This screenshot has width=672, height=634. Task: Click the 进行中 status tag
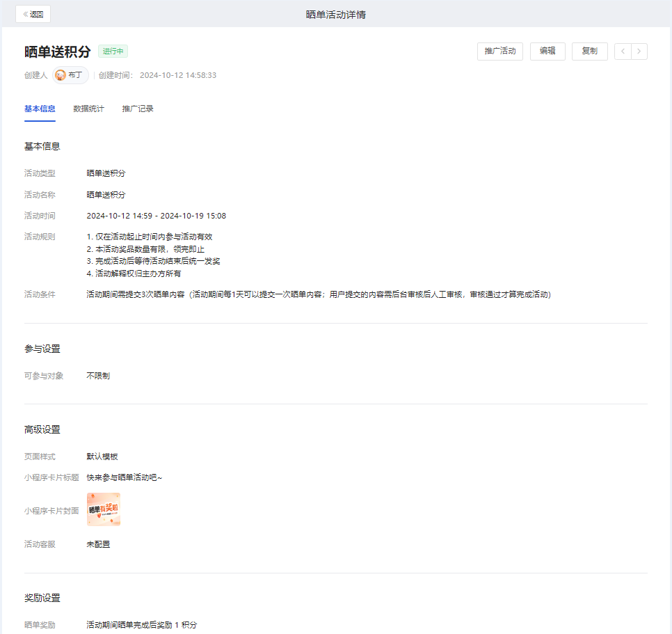coord(113,51)
